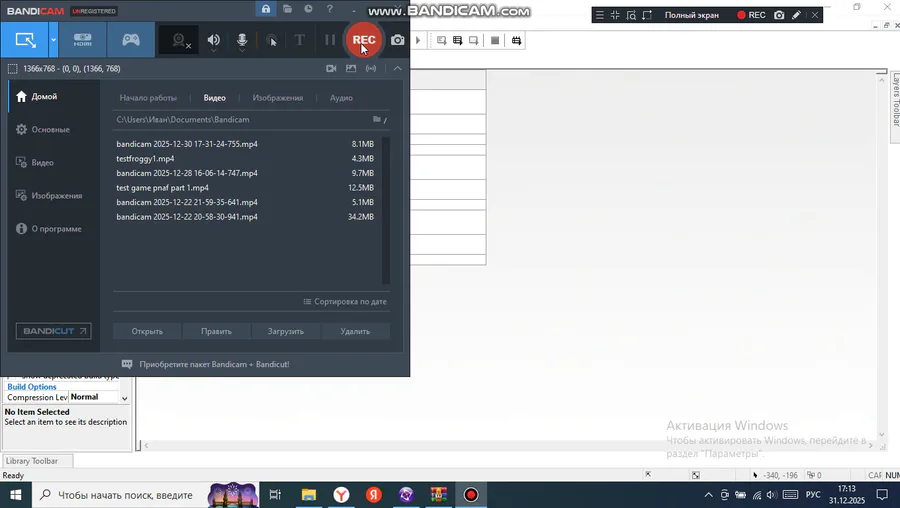Click the Открыть button
The width and height of the screenshot is (900, 508).
[x=147, y=331]
